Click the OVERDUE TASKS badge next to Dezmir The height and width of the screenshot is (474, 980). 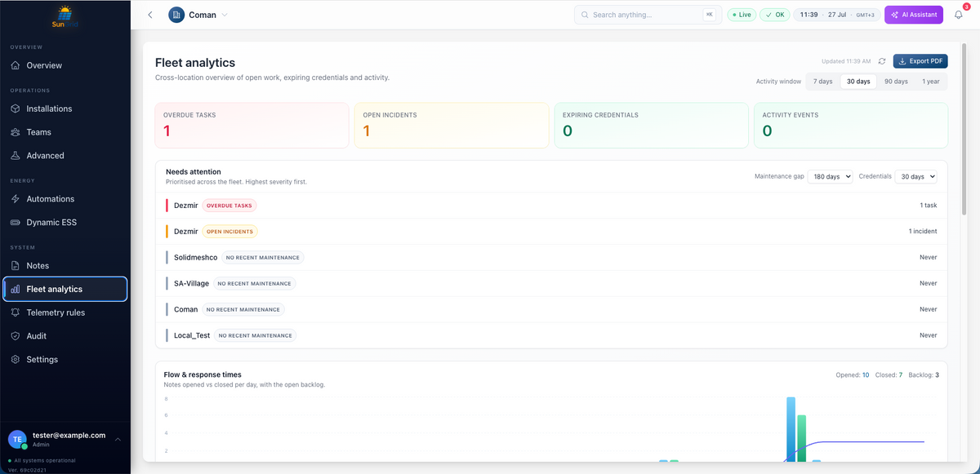pos(229,206)
